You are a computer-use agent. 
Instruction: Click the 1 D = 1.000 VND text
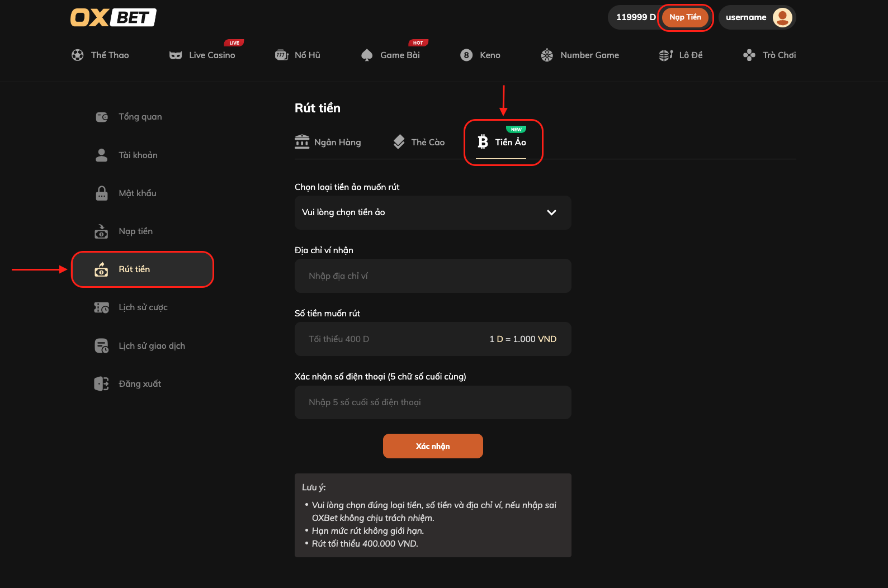[523, 339]
